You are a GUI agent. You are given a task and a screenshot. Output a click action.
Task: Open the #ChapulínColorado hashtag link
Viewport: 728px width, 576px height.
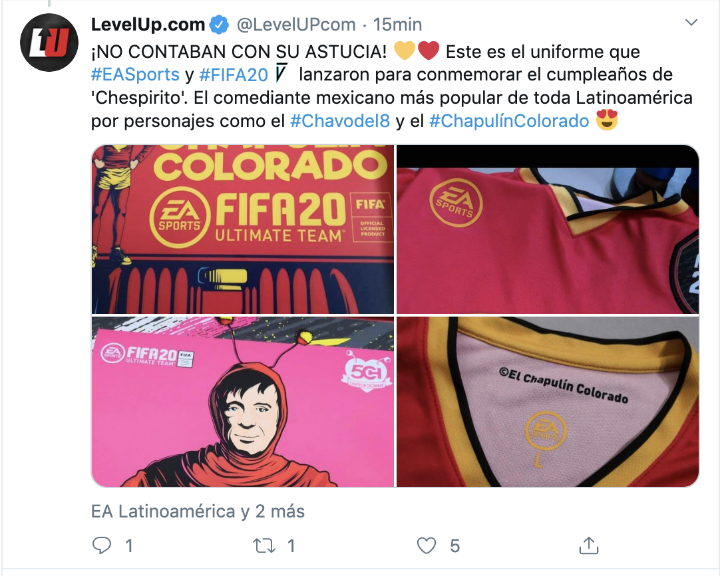[509, 121]
